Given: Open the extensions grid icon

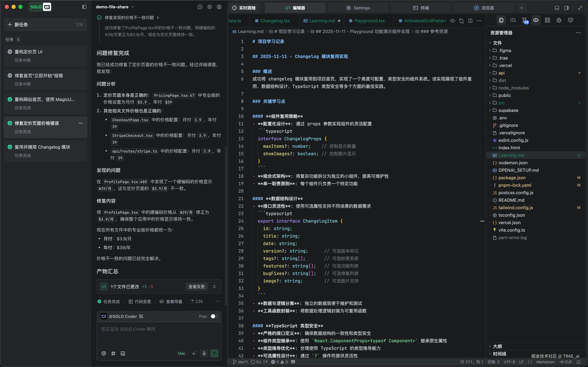Looking at the screenshot, I should [x=547, y=20].
